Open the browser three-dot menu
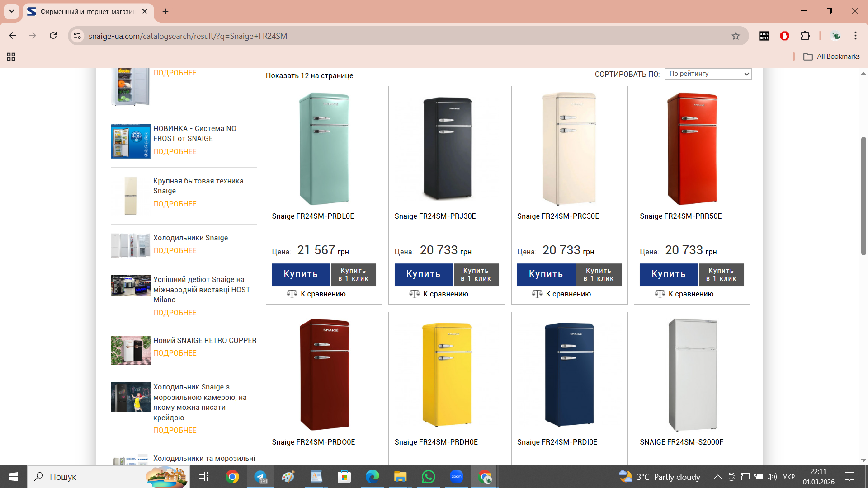Image resolution: width=868 pixels, height=488 pixels. click(855, 36)
